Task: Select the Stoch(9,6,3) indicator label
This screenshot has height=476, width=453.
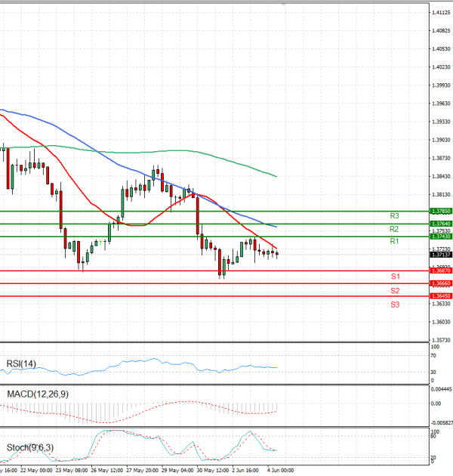Action: tap(30, 447)
